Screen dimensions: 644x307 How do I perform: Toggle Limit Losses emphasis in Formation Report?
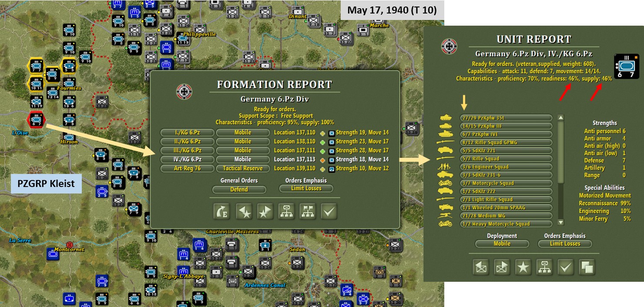(306, 189)
